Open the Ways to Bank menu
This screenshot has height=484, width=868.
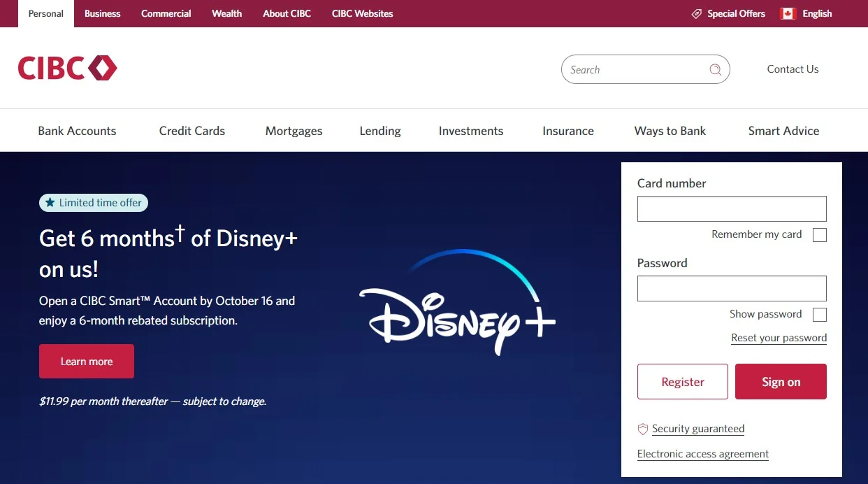pos(670,131)
